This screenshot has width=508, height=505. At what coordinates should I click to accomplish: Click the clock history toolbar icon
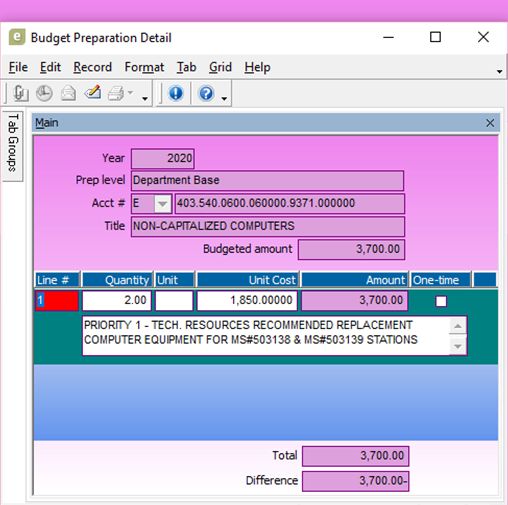click(x=44, y=93)
